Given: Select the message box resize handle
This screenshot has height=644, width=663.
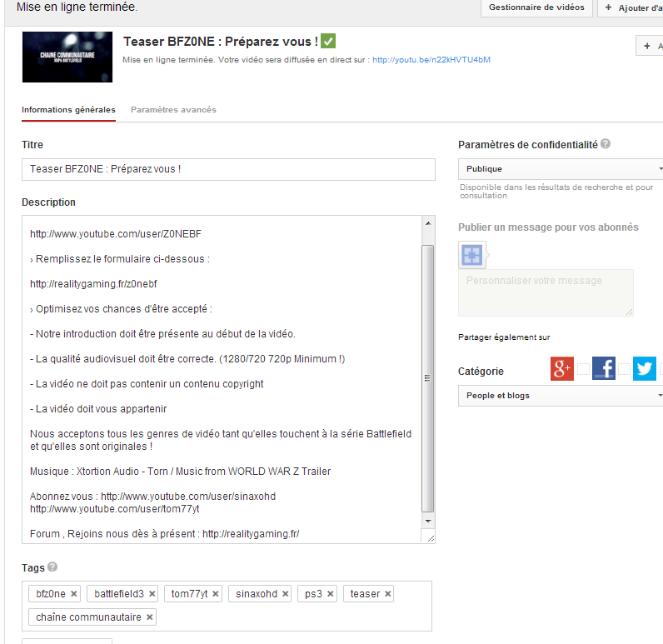Looking at the screenshot, I should [629, 312].
